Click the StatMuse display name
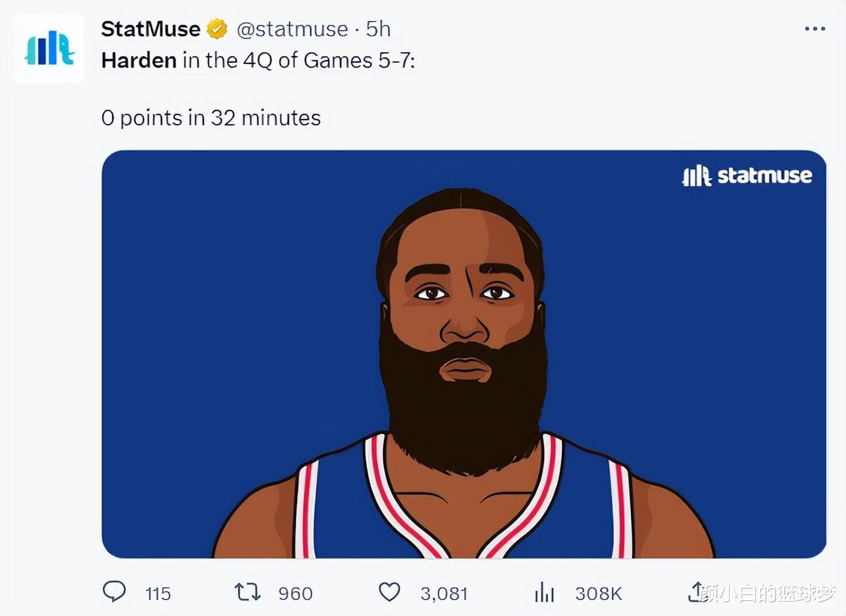 pos(151,29)
